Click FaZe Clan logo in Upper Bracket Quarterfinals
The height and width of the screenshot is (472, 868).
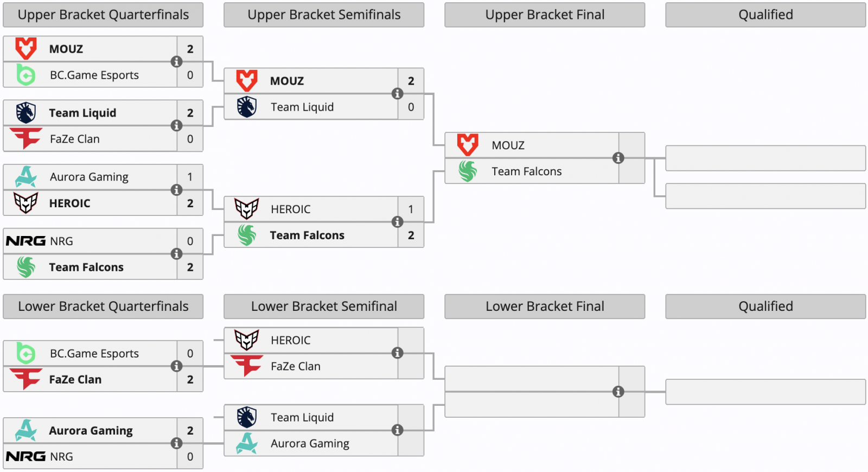25,139
